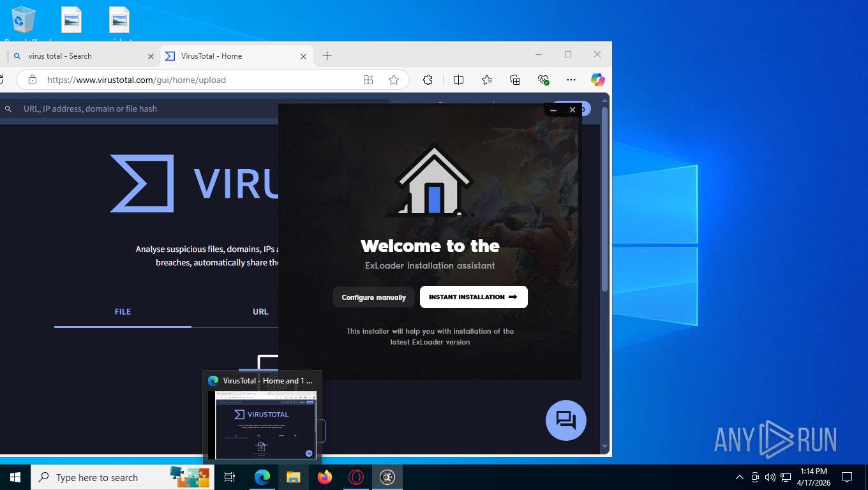Click INSTANT INSTALLATION button in ExLoader
The height and width of the screenshot is (490, 868).
[474, 297]
